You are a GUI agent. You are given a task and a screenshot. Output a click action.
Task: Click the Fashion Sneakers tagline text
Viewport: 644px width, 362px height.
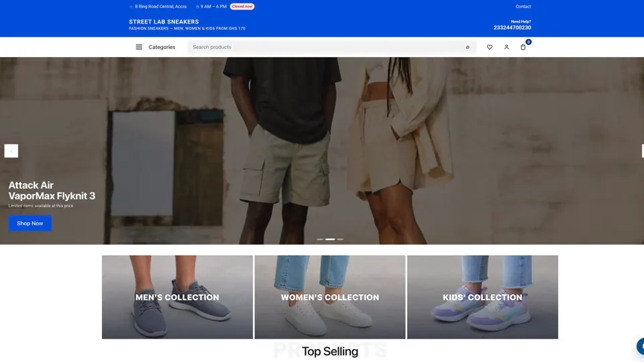click(x=187, y=29)
